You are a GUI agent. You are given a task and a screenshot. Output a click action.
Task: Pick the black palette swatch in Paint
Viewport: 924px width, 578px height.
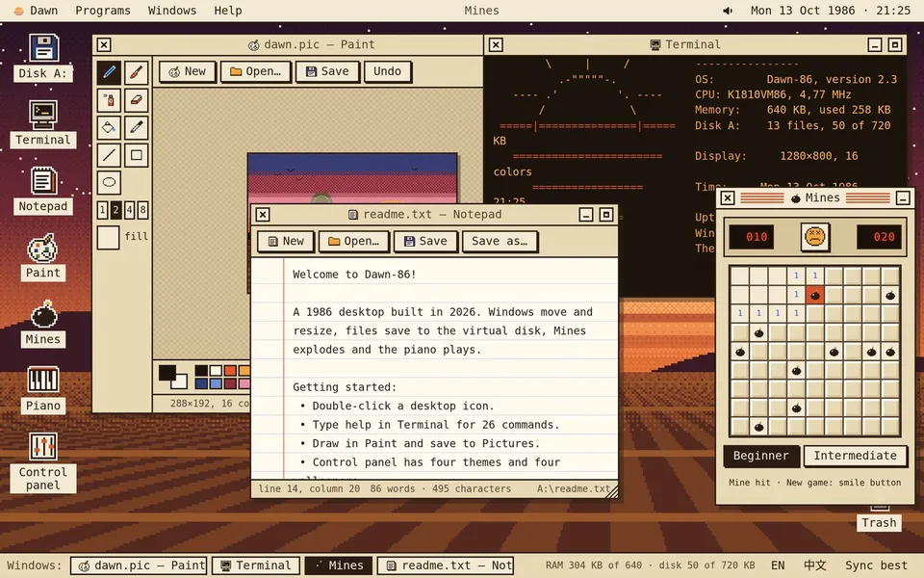tap(201, 370)
